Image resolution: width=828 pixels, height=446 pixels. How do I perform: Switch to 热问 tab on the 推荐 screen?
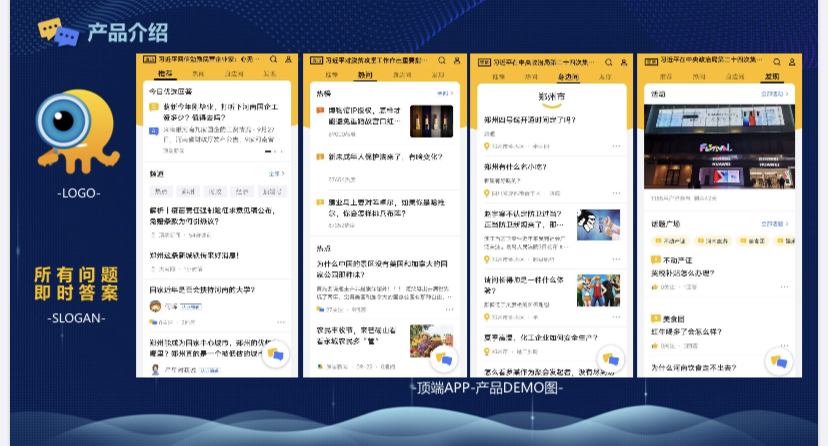click(x=199, y=74)
